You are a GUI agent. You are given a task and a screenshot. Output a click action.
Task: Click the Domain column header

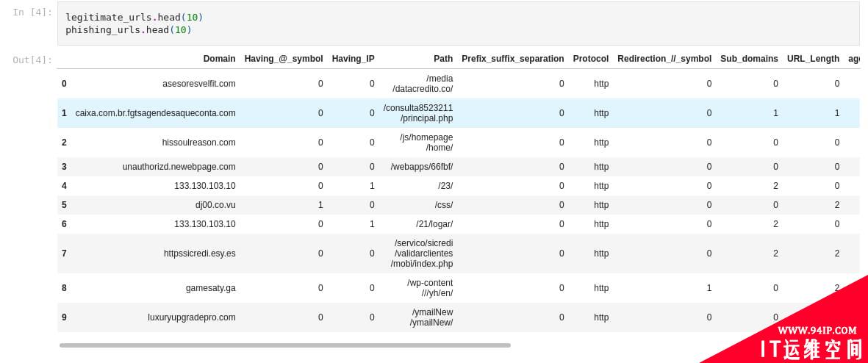(219, 59)
